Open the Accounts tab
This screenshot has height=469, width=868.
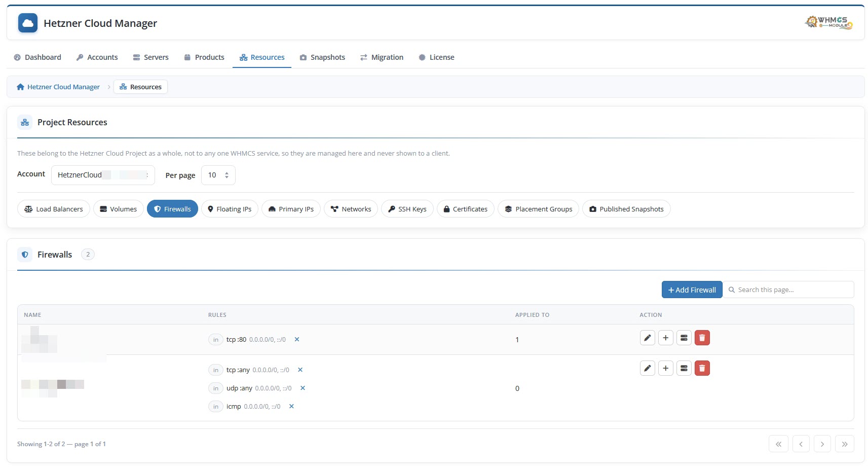[x=97, y=57]
